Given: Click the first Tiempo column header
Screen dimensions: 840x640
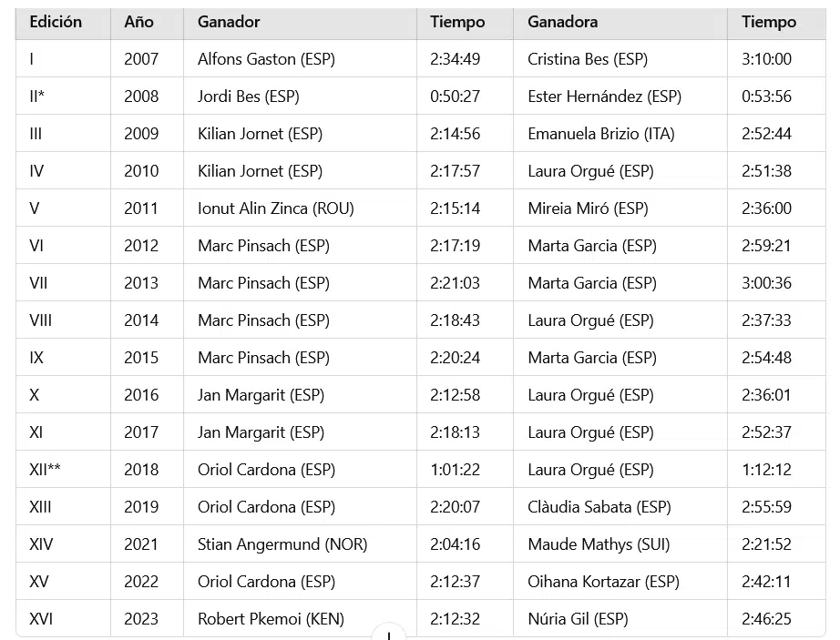Looking at the screenshot, I should [457, 22].
